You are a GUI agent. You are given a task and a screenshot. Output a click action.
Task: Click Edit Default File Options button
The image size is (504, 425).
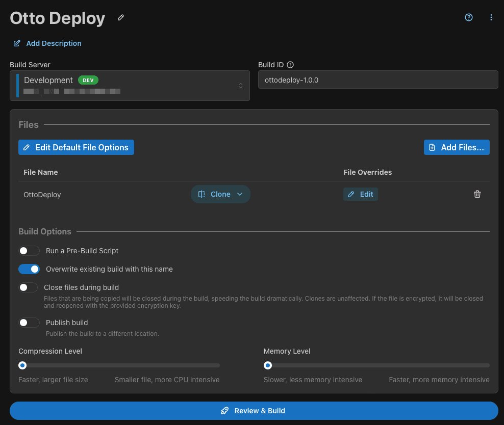coord(76,147)
